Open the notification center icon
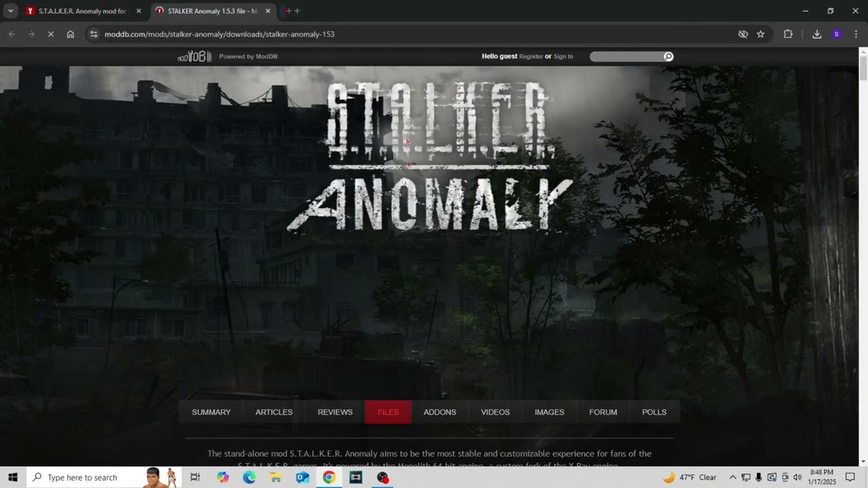Viewport: 868px width, 488px height. click(x=850, y=477)
